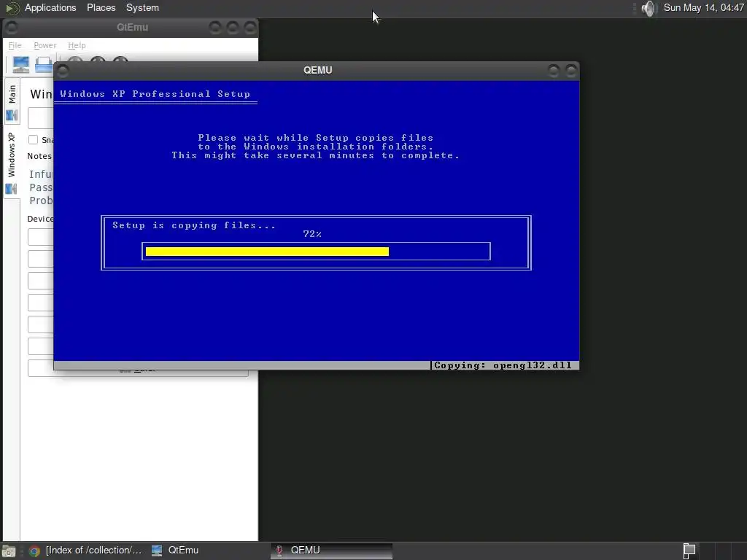747x560 pixels.
Task: Open the Applications menu
Action: [50, 7]
